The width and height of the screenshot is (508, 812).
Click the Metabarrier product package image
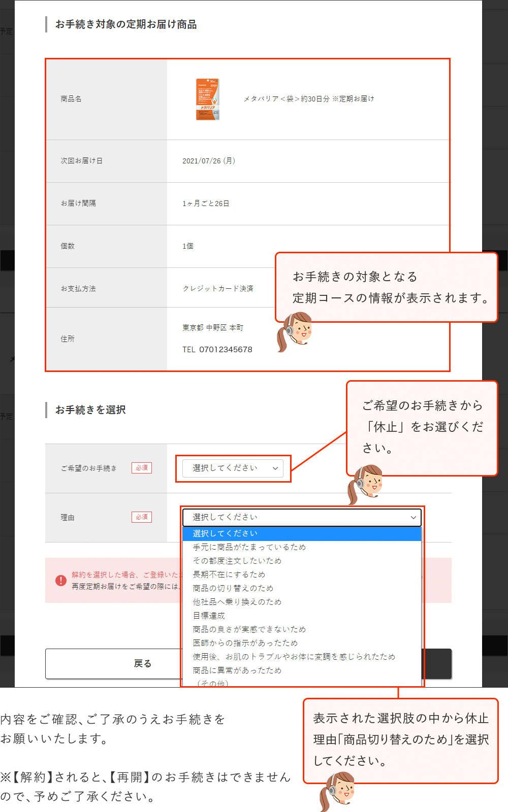tap(207, 99)
